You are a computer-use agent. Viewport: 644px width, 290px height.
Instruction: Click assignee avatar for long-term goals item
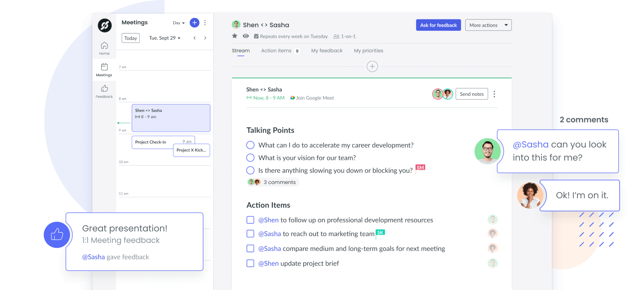[x=493, y=248]
